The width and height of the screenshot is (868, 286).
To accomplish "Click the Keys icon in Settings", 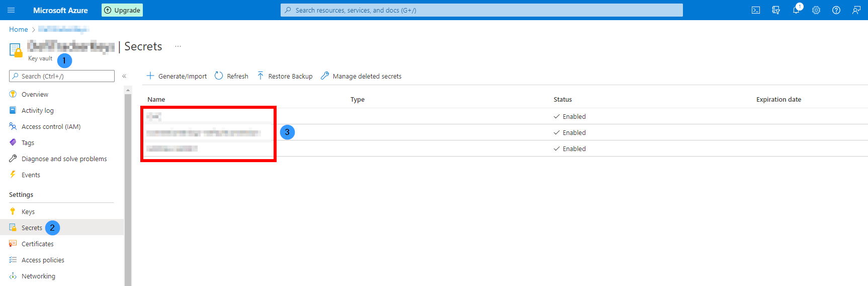I will pyautogui.click(x=13, y=211).
